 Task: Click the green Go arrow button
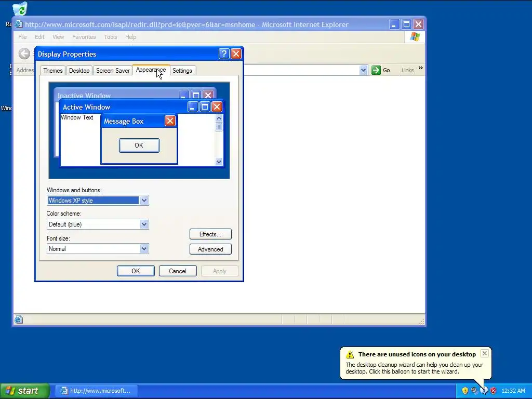376,70
